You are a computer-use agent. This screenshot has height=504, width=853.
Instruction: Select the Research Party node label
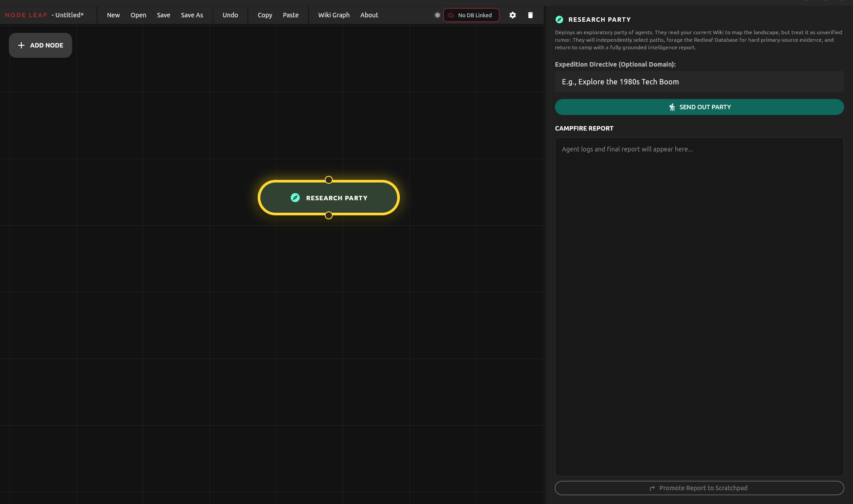pyautogui.click(x=337, y=198)
